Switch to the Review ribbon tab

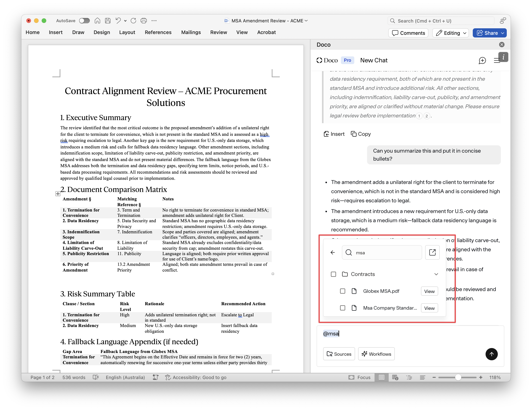pyautogui.click(x=218, y=32)
